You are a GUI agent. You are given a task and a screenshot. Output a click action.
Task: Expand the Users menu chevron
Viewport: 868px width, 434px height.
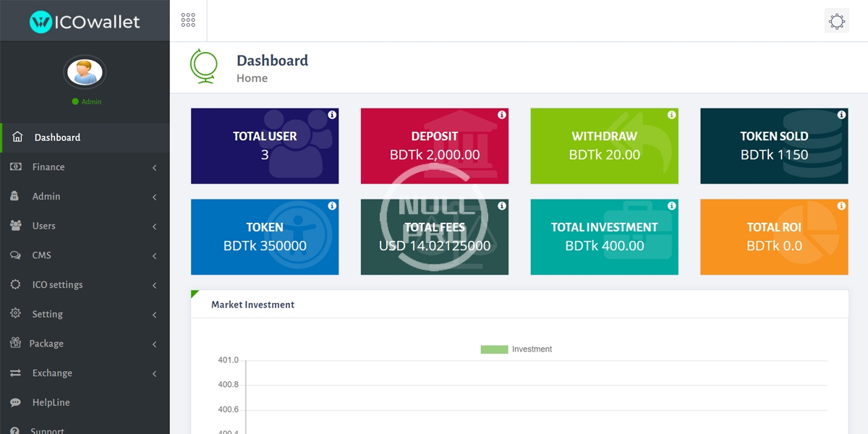coord(154,226)
